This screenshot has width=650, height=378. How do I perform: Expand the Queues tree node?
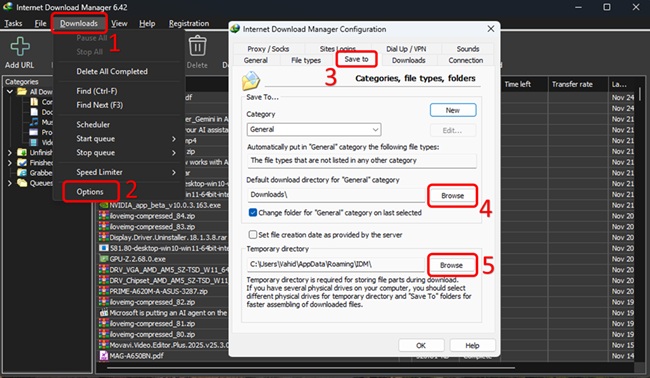(10, 183)
